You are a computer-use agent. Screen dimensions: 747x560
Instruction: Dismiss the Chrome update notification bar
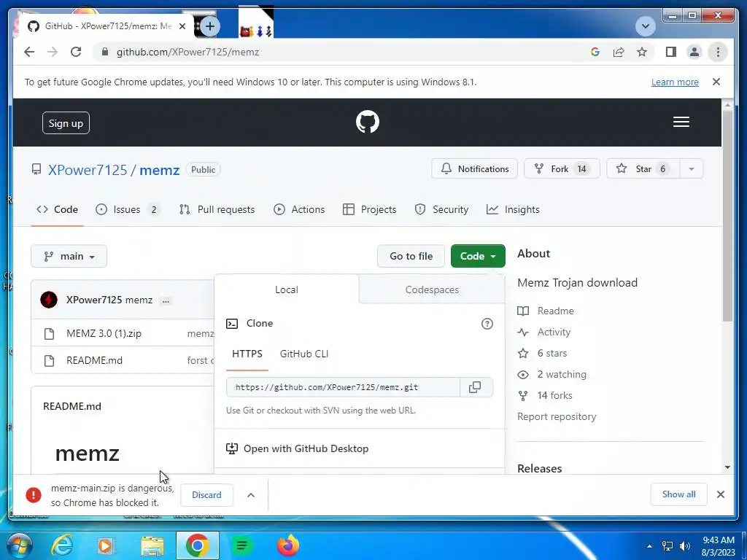point(716,82)
